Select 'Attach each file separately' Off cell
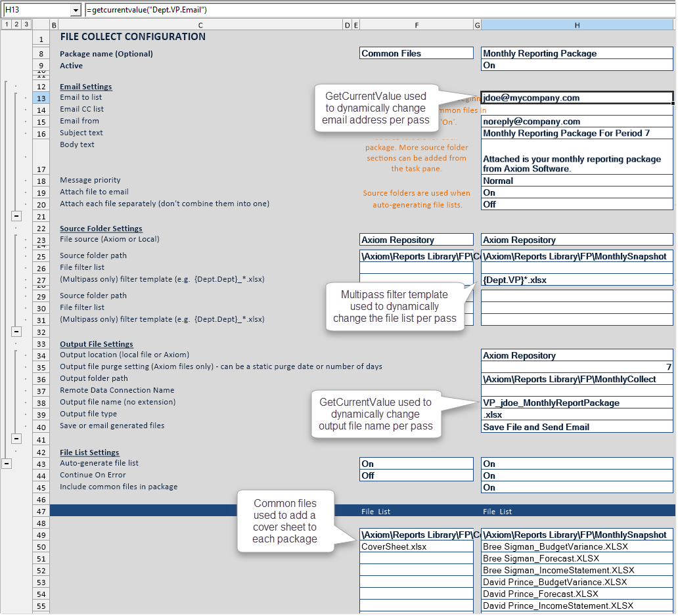Viewport: 678px width, 616px height. [x=577, y=204]
